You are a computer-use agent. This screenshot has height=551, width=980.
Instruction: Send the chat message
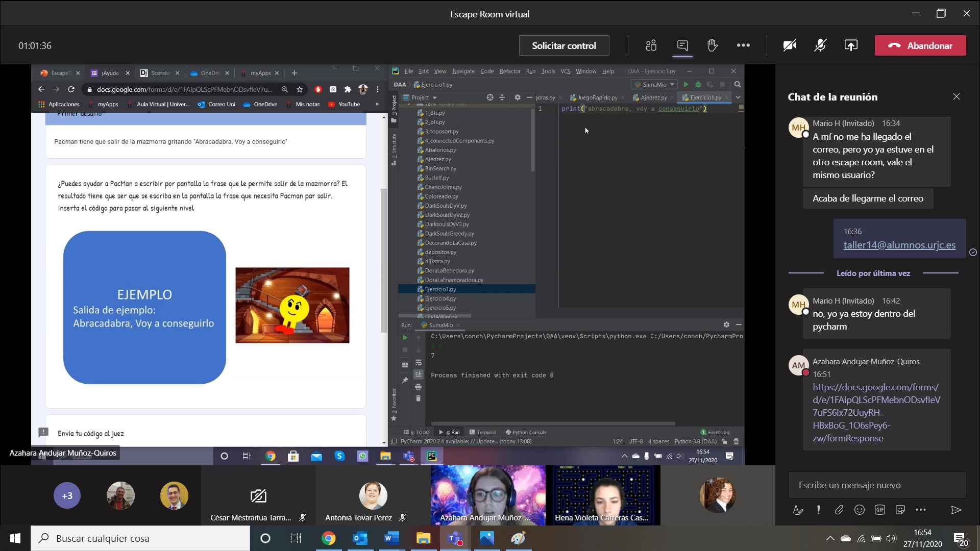point(956,510)
